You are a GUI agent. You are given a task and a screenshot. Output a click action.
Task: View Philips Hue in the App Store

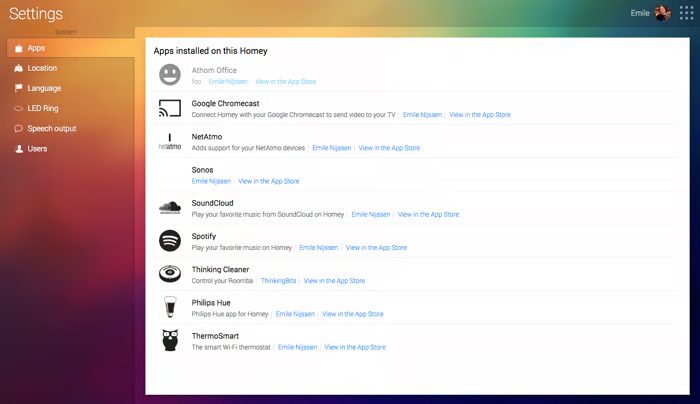[x=353, y=314]
